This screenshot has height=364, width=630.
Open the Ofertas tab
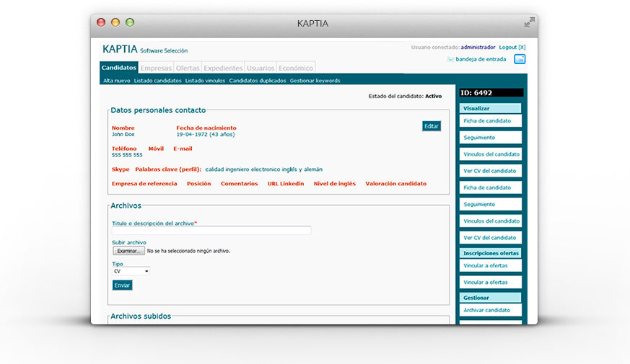pos(188,68)
